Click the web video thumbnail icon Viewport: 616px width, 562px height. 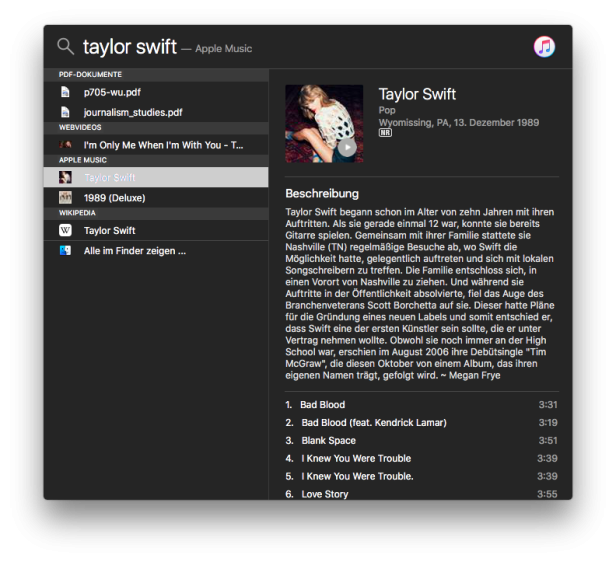pos(65,145)
